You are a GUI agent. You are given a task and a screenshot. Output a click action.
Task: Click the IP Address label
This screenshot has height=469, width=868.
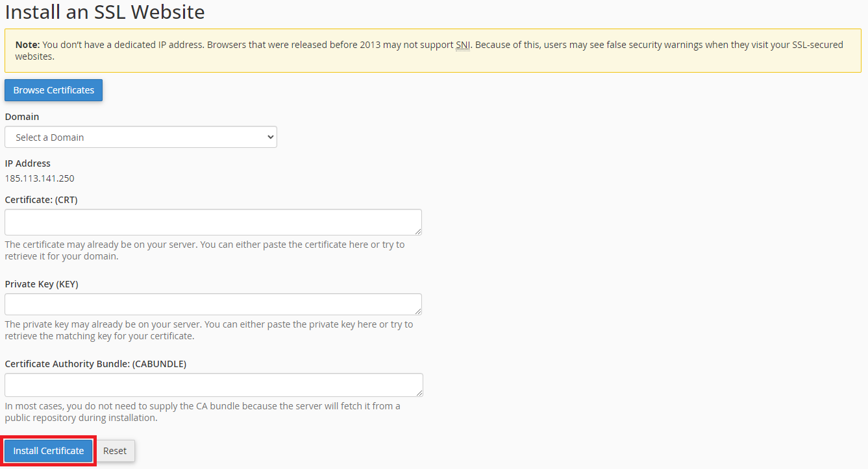click(x=28, y=163)
